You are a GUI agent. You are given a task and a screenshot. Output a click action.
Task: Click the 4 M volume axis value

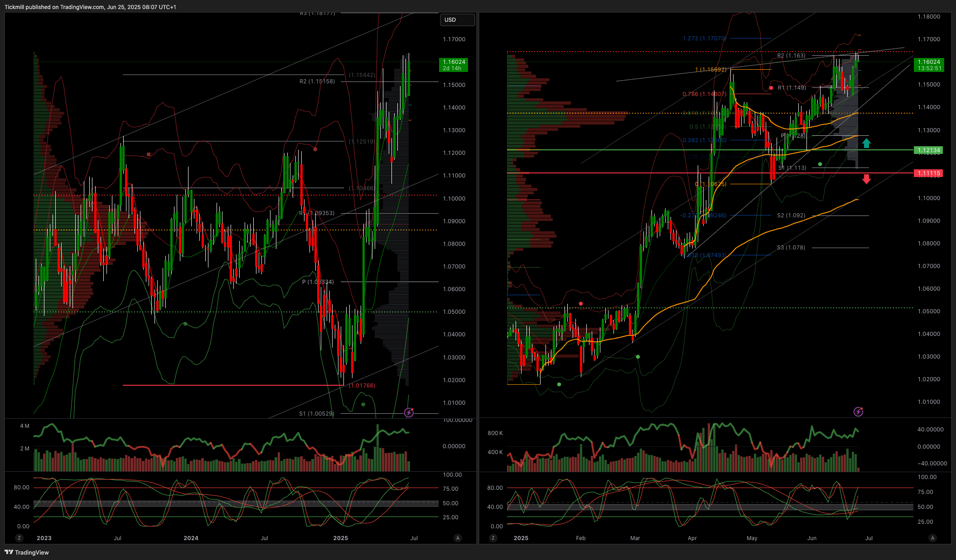(x=24, y=426)
